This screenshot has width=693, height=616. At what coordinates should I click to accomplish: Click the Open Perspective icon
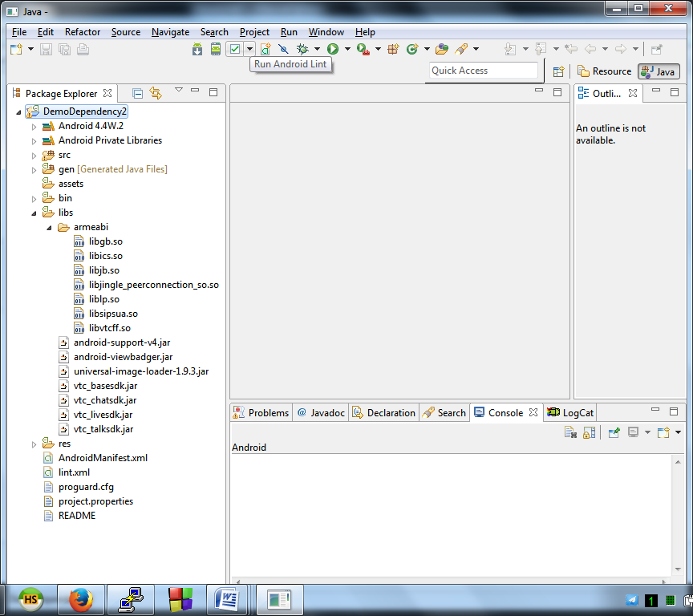(558, 71)
